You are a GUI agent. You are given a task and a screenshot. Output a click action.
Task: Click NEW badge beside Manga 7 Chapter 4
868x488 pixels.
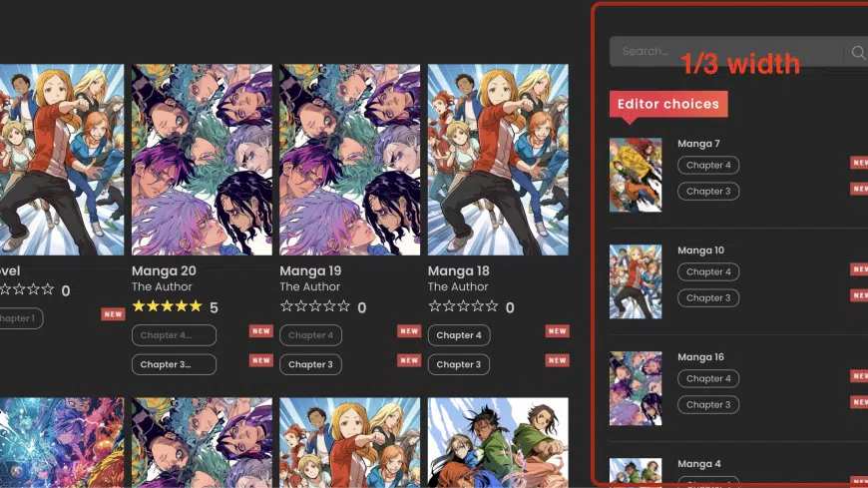pyautogui.click(x=859, y=163)
